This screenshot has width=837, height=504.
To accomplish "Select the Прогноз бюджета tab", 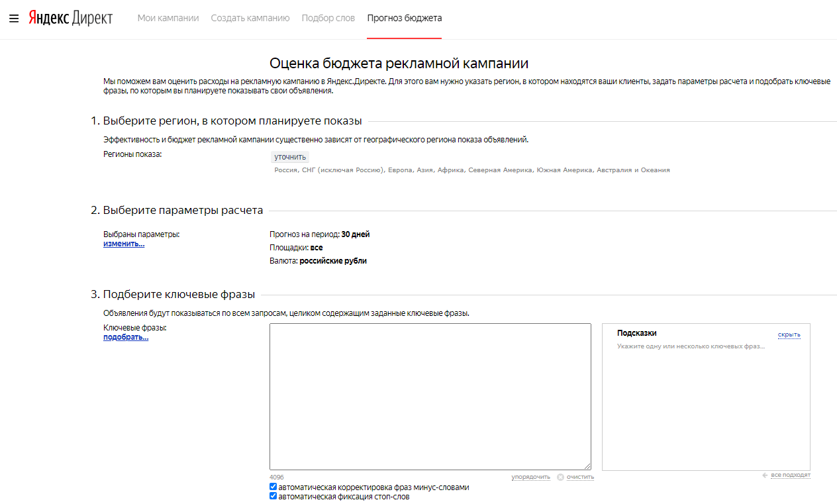I will coord(405,19).
